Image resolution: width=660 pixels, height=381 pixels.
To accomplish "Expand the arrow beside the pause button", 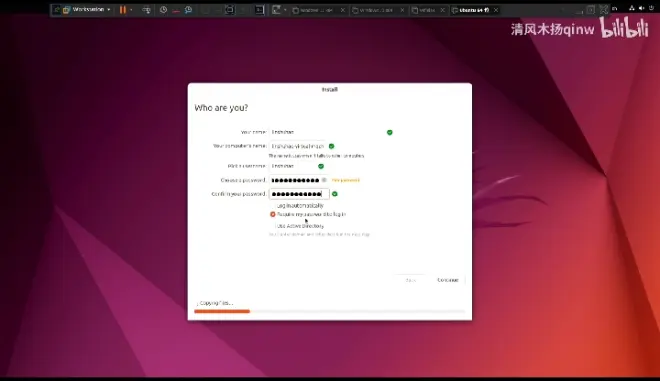I will 131,10.
